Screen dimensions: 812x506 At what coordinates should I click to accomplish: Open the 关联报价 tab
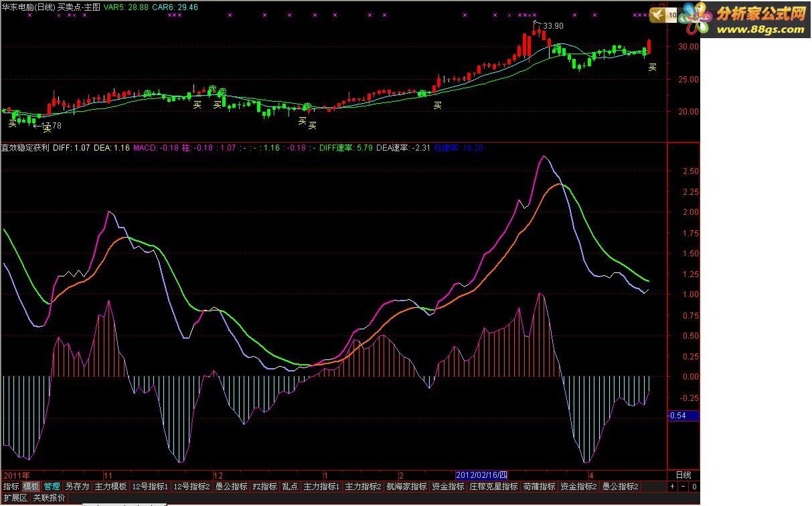click(49, 498)
